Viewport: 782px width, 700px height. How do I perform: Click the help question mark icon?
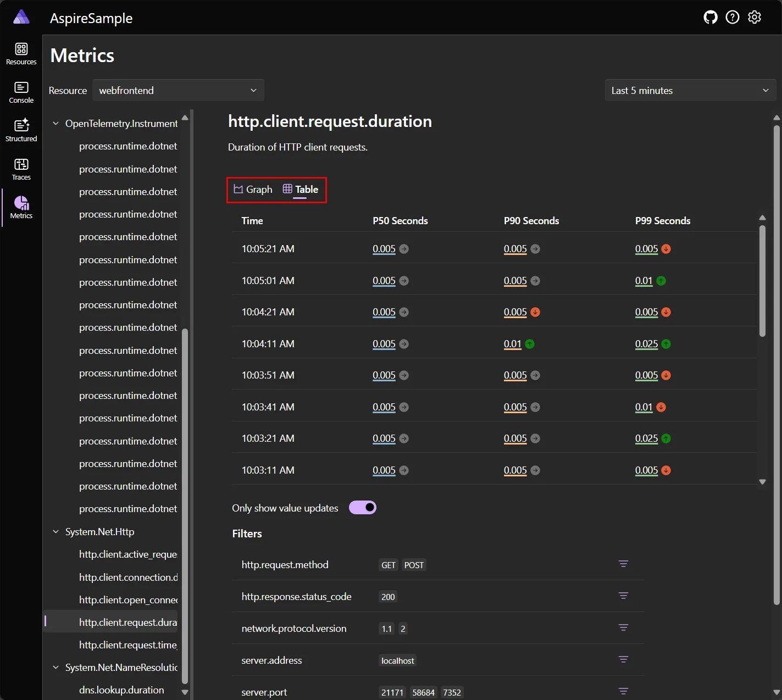coord(732,17)
